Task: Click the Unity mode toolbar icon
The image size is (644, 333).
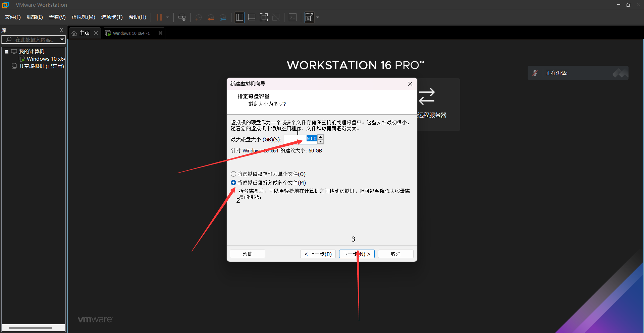Action: [x=276, y=17]
